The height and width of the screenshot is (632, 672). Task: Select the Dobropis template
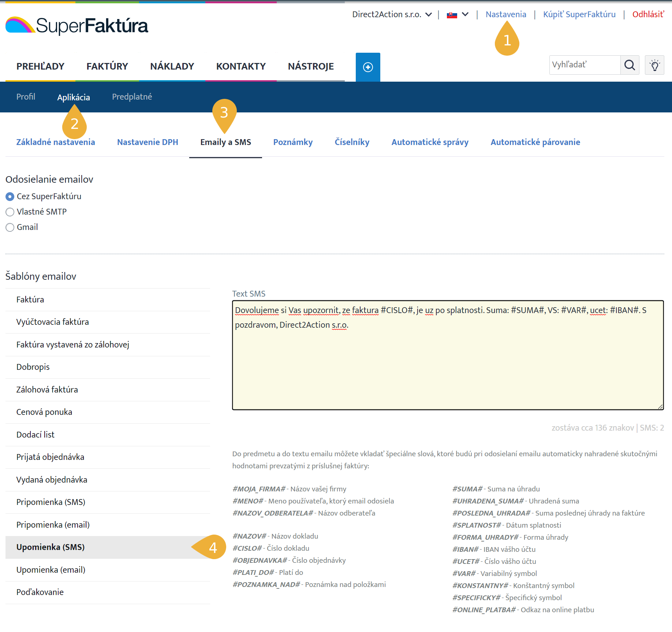108,367
